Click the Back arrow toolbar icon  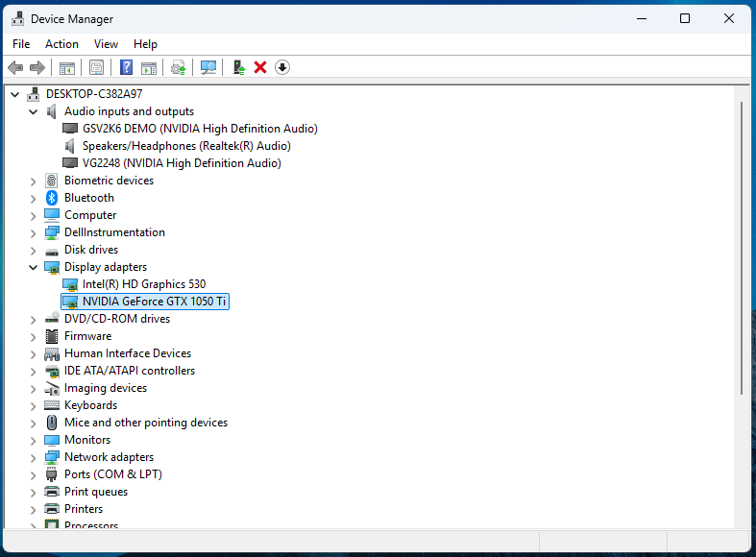(15, 67)
